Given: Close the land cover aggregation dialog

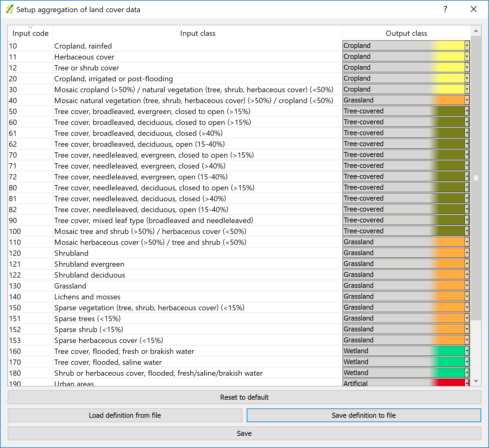Looking at the screenshot, I should 474,9.
